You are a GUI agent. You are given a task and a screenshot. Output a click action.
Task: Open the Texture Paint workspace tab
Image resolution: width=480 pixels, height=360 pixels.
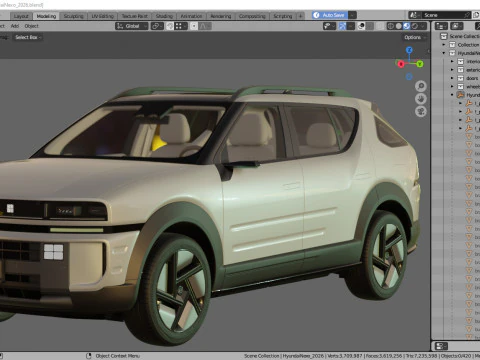click(134, 16)
